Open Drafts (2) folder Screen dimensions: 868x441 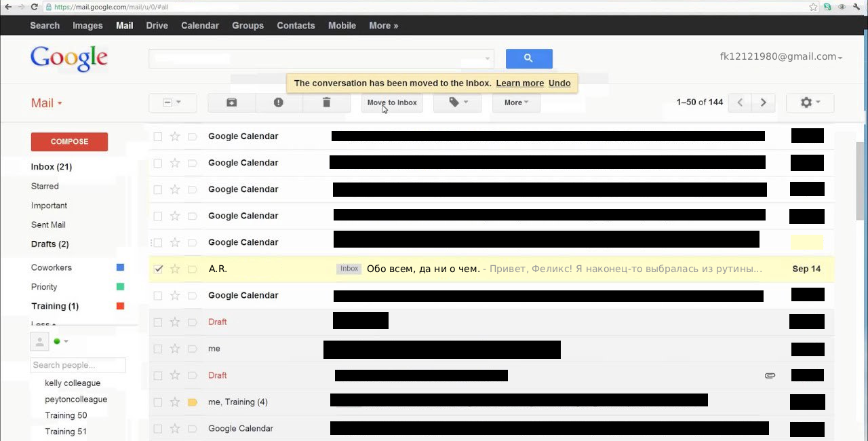[50, 244]
